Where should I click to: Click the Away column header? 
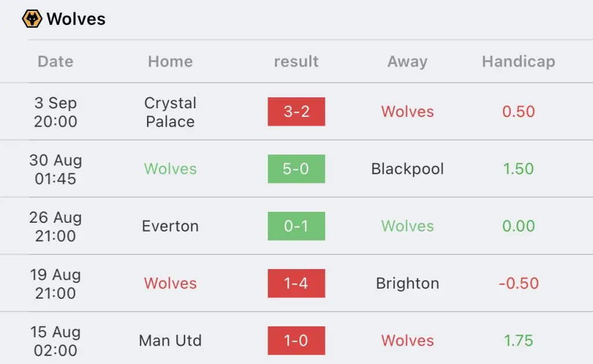click(407, 61)
